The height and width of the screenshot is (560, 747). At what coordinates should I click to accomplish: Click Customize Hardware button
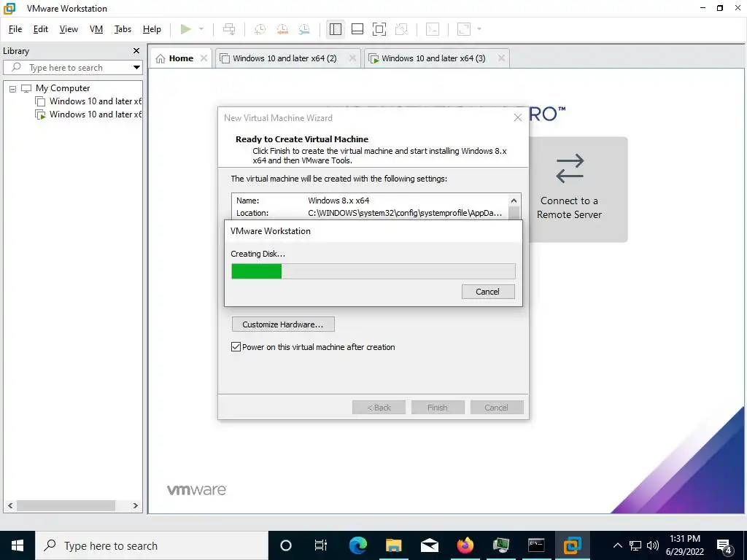283,324
